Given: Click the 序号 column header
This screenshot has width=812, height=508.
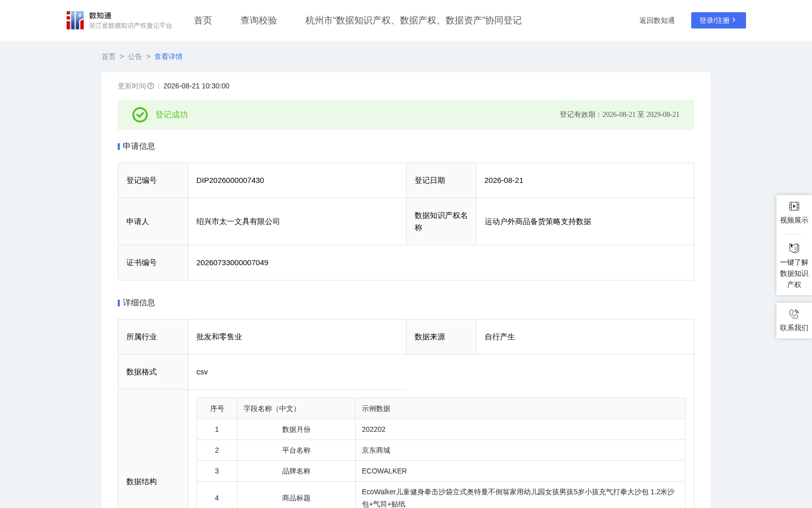Looking at the screenshot, I should pyautogui.click(x=217, y=408).
